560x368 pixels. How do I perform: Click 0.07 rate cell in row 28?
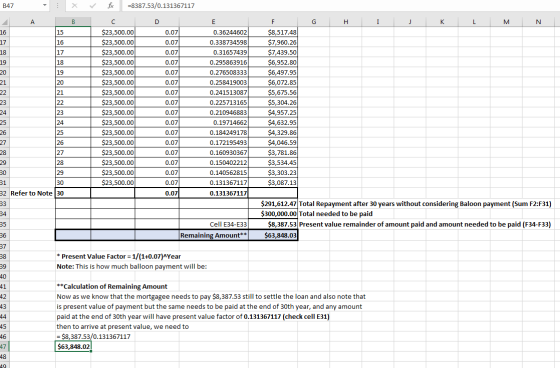[157, 152]
